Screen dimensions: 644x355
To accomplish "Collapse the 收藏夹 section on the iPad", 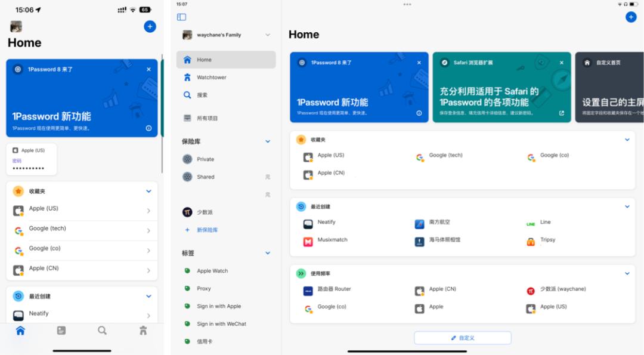I will (627, 140).
